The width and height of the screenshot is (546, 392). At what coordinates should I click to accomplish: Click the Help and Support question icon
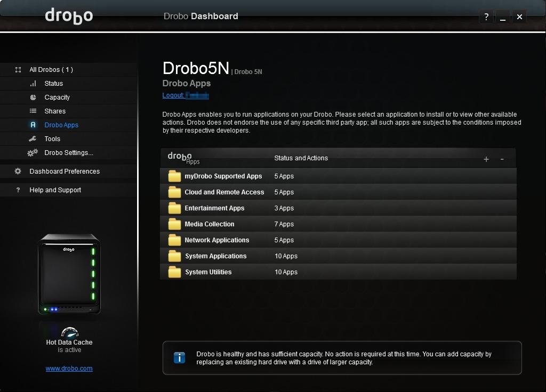tap(18, 190)
